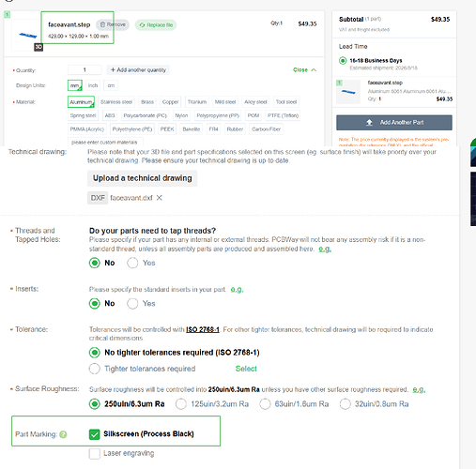Viewport: 476px width, 469px height.
Task: Click the Remove trash icon for faceavant.step
Action: [102, 24]
